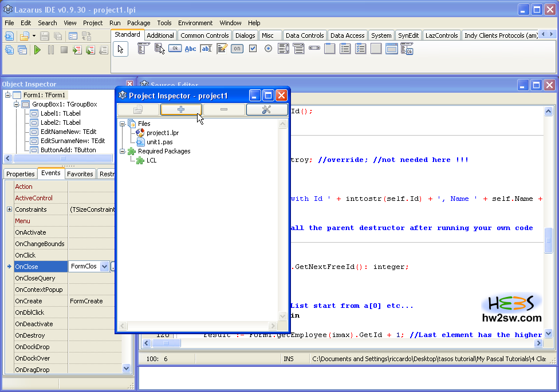Select EditNameNew: TEdit in component tree
Image resolution: width=559 pixels, height=392 pixels.
tap(69, 132)
